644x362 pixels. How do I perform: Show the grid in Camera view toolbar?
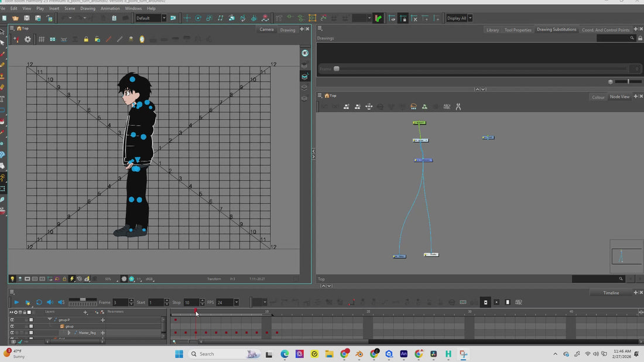(x=42, y=39)
